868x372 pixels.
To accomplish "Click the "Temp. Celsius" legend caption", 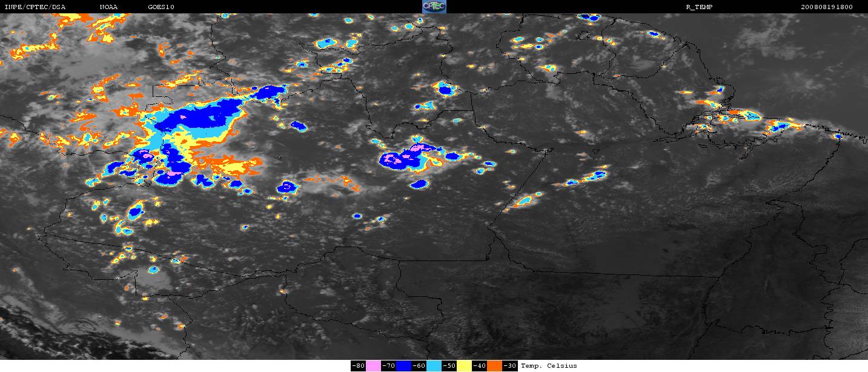I will (549, 366).
